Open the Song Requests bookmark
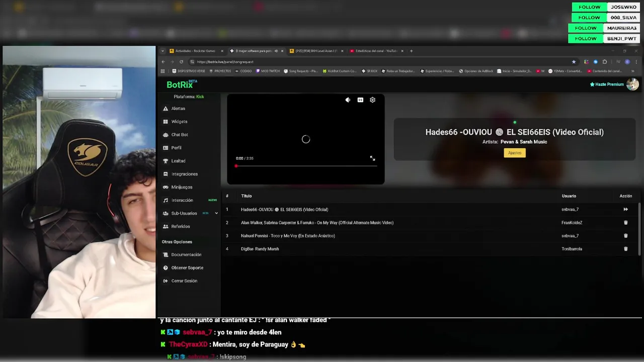Image resolution: width=644 pixels, height=362 pixels. (x=300, y=71)
